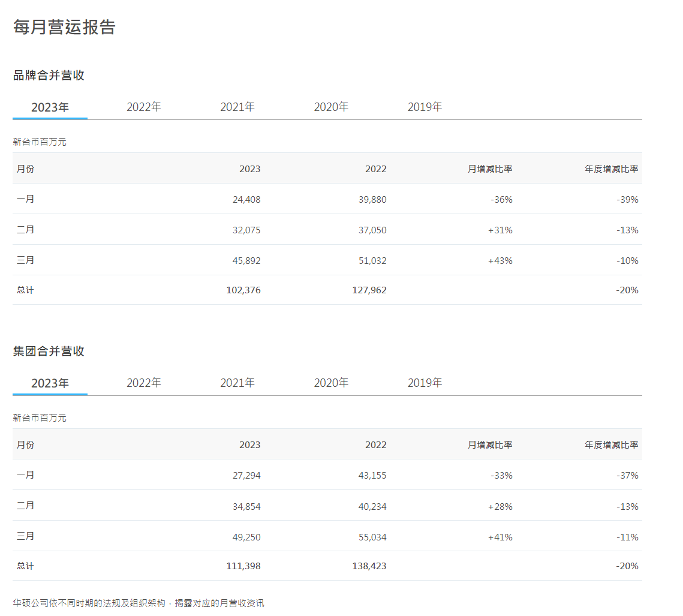The image size is (683, 616).
Task: View 2019年 tab under 集团合并营收
Action: coord(425,383)
